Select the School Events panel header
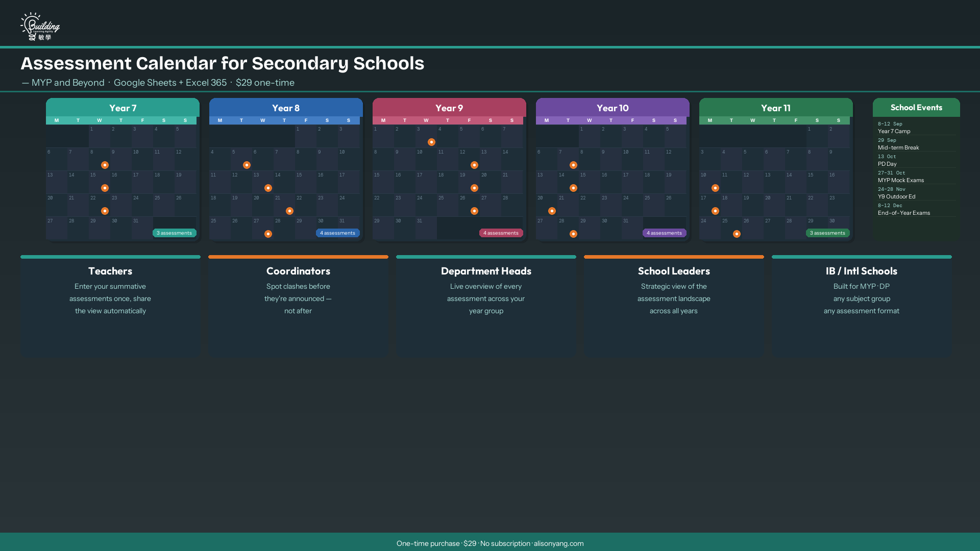980x551 pixels. [916, 107]
